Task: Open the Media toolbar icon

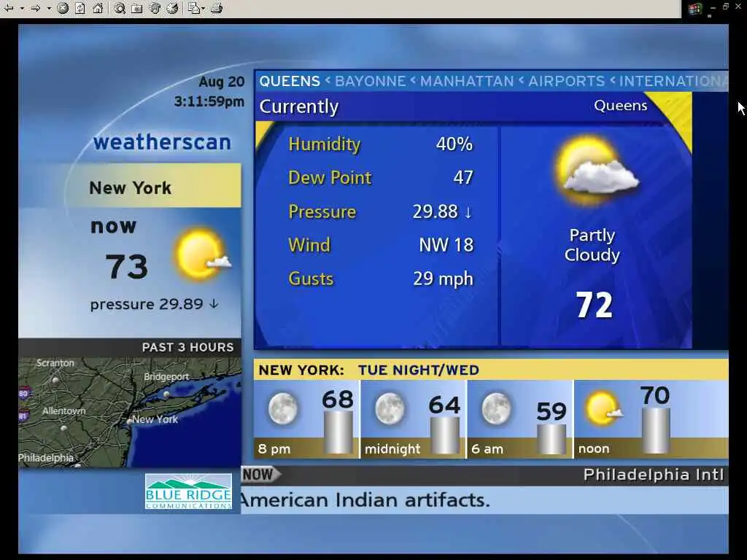Action: [x=155, y=8]
